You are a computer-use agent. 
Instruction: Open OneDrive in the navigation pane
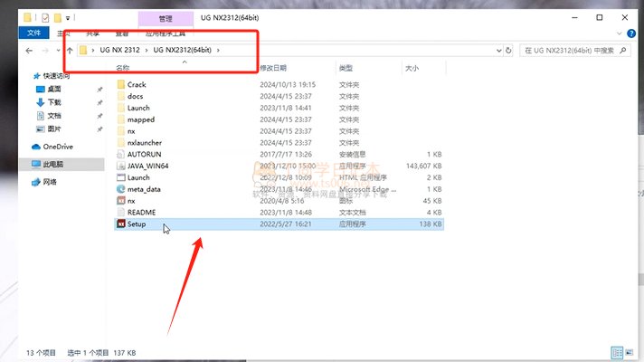click(56, 147)
